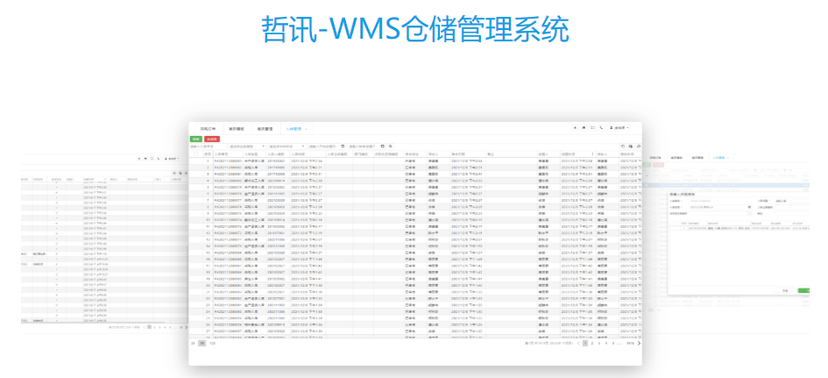Open the user dropdown in the left background window
The width and height of the screenshot is (828, 378).
click(172, 158)
